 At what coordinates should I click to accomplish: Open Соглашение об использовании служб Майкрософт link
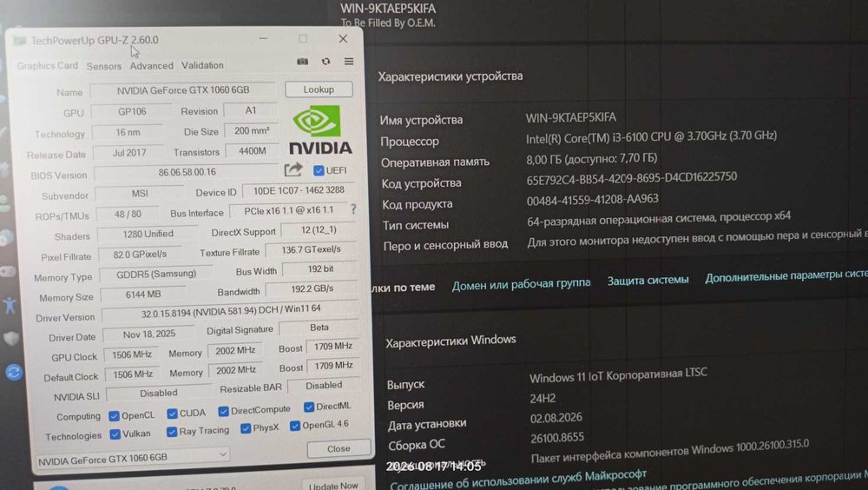coord(518,480)
